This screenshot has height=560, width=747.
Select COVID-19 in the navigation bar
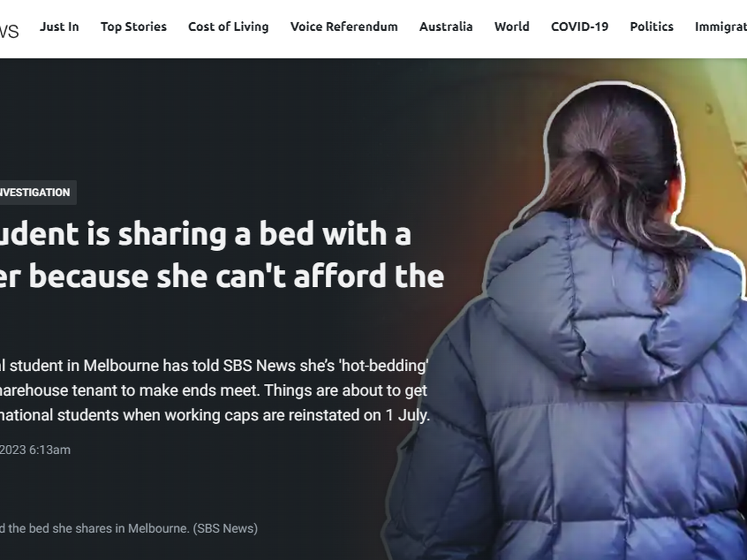pyautogui.click(x=580, y=27)
